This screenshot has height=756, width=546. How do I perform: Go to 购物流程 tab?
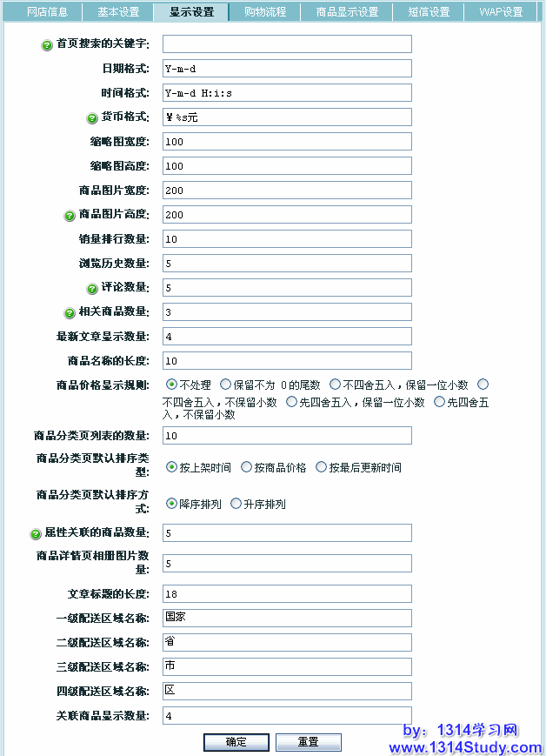[x=265, y=12]
